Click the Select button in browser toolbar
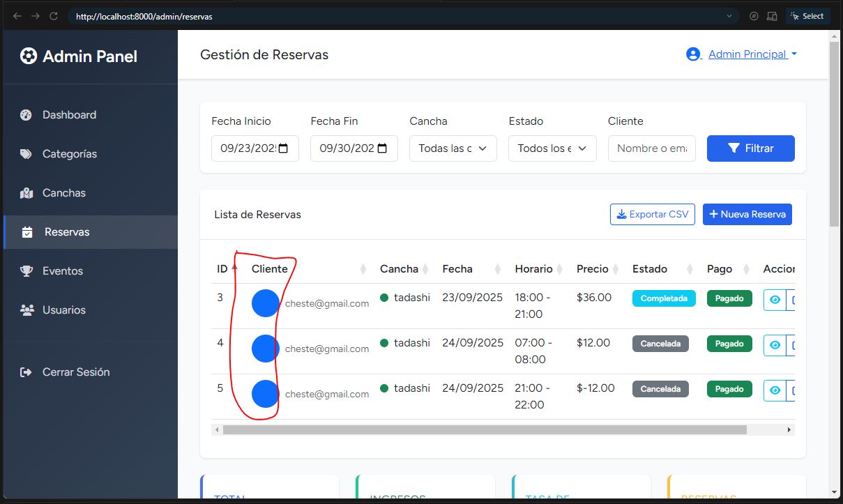843x504 pixels. [x=807, y=16]
